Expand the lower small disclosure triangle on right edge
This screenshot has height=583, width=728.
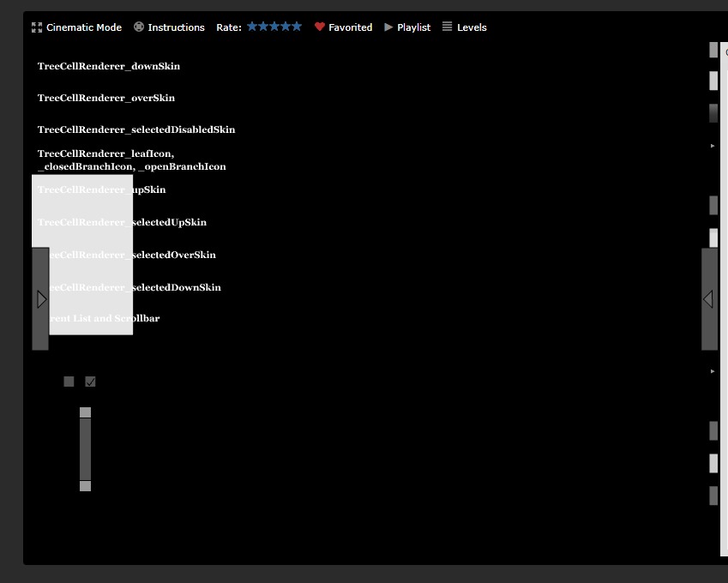pyautogui.click(x=713, y=370)
